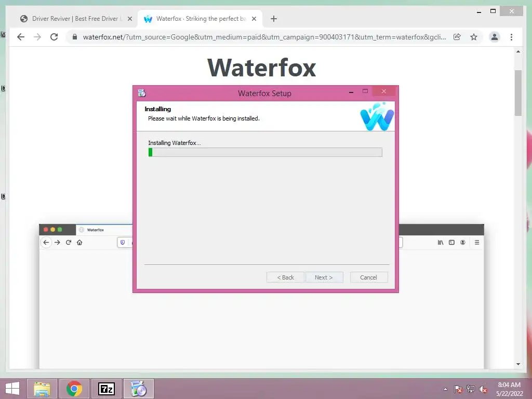Open Chrome's three-dot menu
532x399 pixels.
(511, 37)
